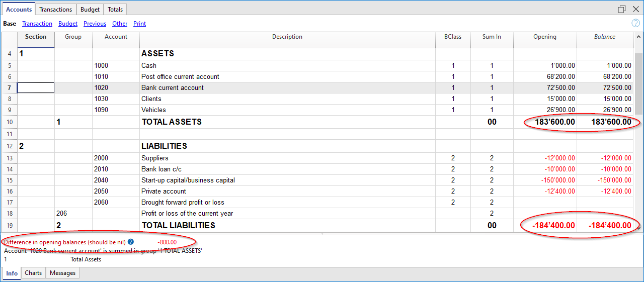Select row header number 10

[10, 122]
